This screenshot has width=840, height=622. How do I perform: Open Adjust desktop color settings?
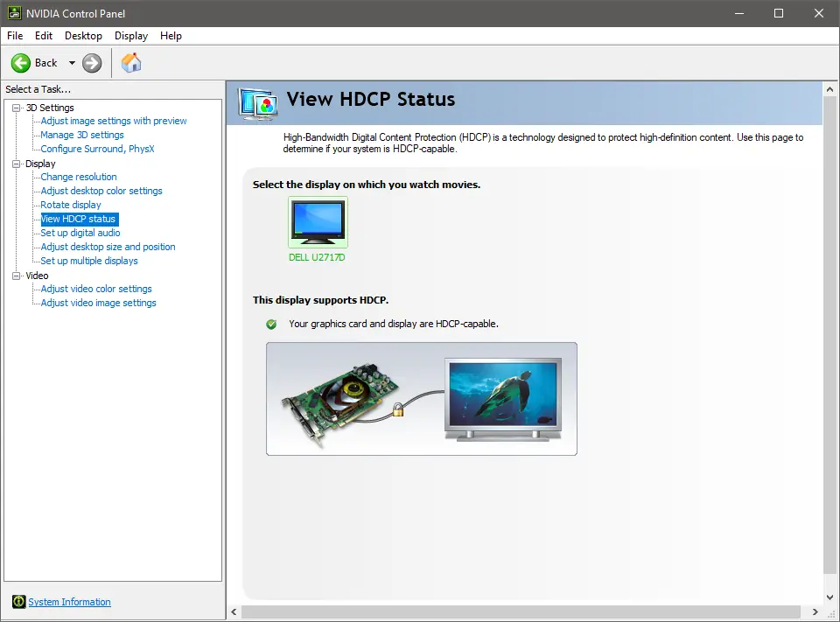coord(101,191)
